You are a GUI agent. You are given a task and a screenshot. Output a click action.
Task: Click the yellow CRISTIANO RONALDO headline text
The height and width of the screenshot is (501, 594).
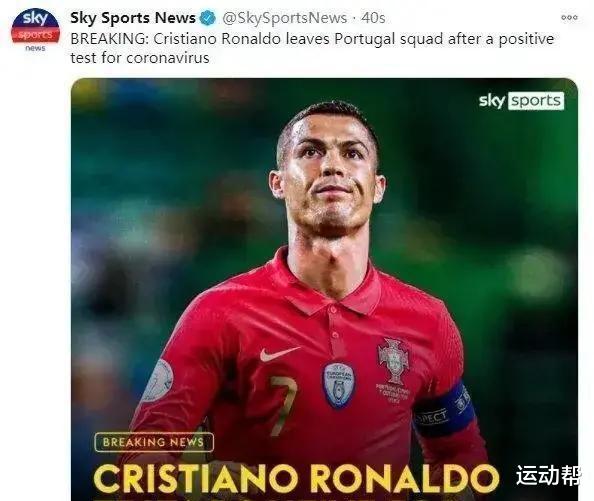pos(296,478)
